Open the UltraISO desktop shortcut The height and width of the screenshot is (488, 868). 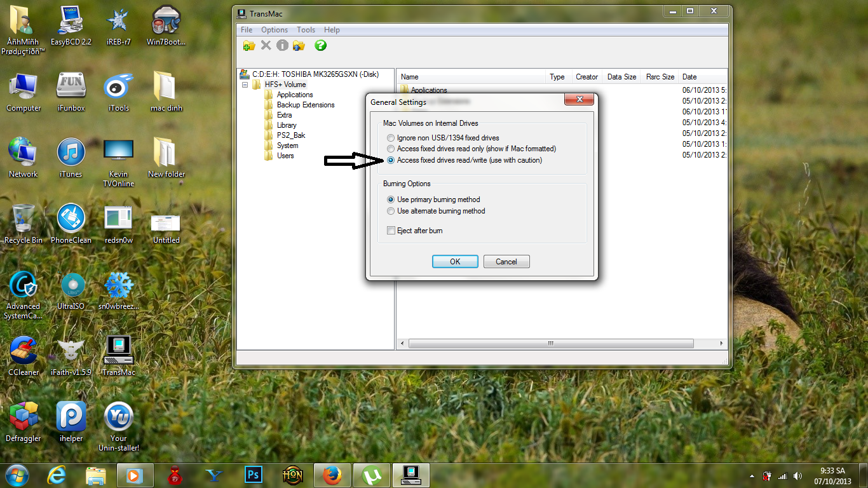pyautogui.click(x=71, y=291)
